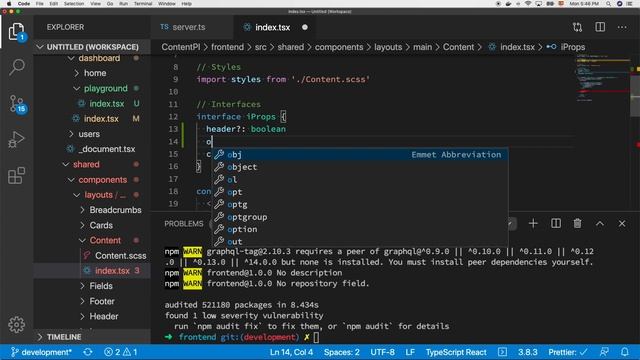The image size is (640, 360).
Task: Click the 'iProps' breadcrumb symbol
Action: pos(572,47)
